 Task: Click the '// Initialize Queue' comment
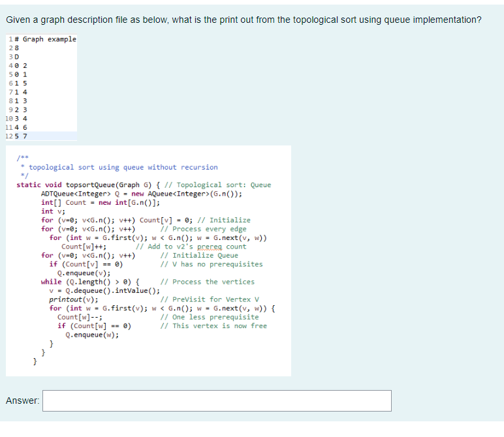click(x=199, y=255)
